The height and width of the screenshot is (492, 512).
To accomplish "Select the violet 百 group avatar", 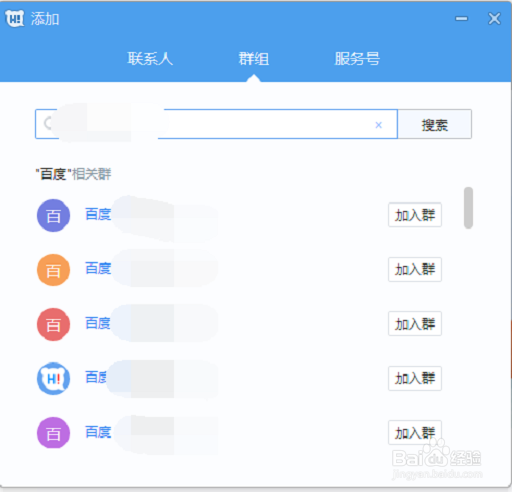I will pyautogui.click(x=53, y=433).
